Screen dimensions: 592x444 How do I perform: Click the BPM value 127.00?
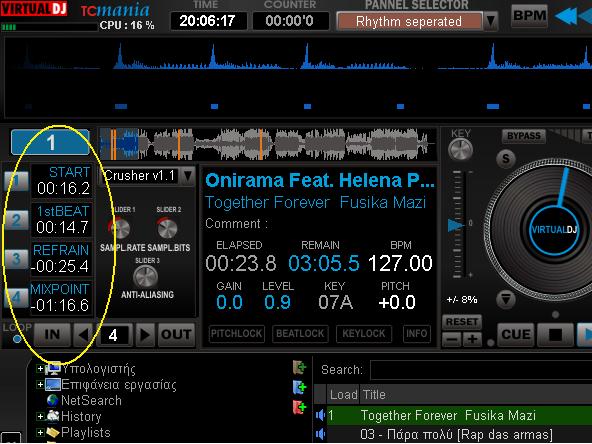[x=400, y=263]
